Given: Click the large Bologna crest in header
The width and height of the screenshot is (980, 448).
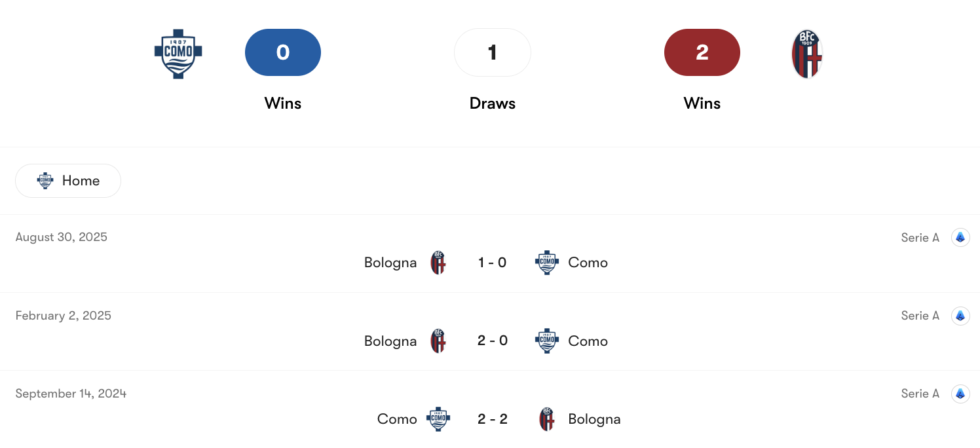Looking at the screenshot, I should tap(806, 54).
